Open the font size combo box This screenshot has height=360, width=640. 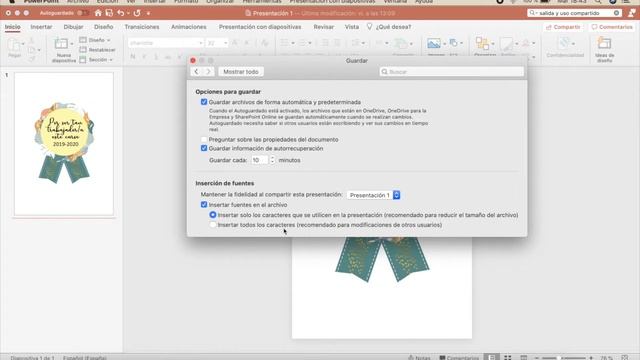click(x=217, y=43)
